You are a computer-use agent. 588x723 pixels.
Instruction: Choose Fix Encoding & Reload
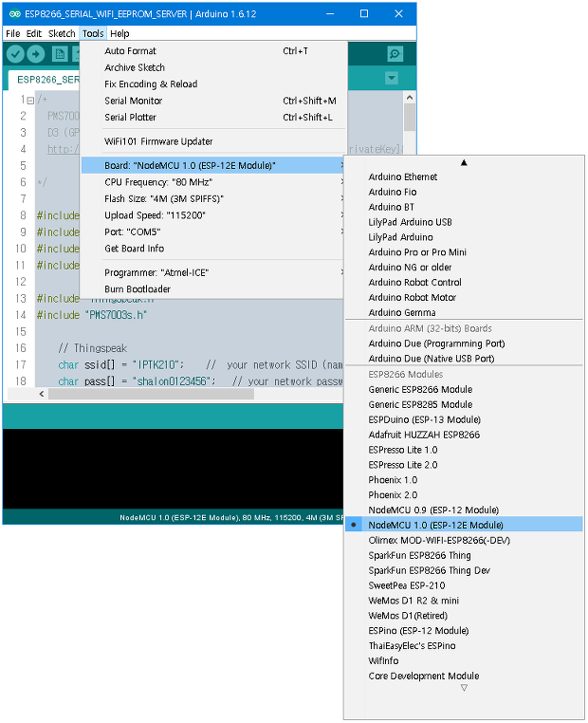pyautogui.click(x=212, y=83)
